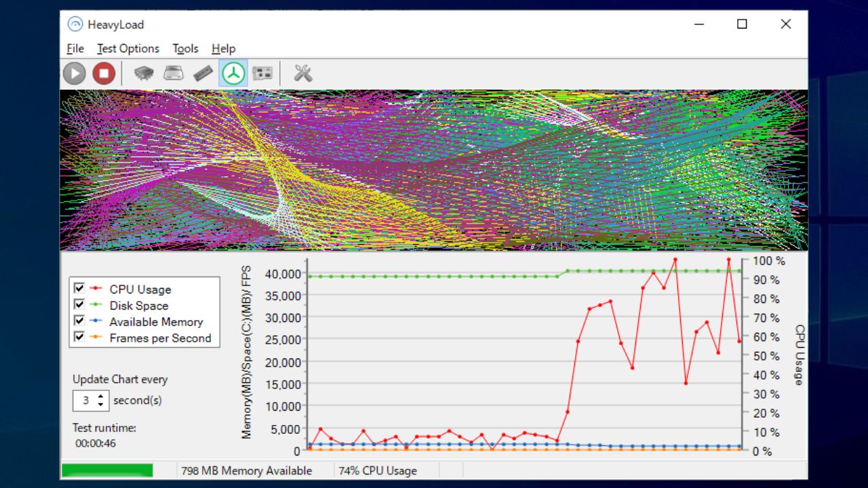
Task: Decrease chart update interval with down arrow
Action: tap(101, 405)
